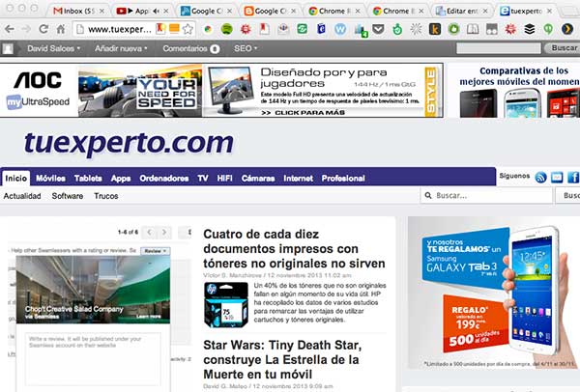Open the HiFi section
The width and height of the screenshot is (580, 392).
pyautogui.click(x=224, y=178)
